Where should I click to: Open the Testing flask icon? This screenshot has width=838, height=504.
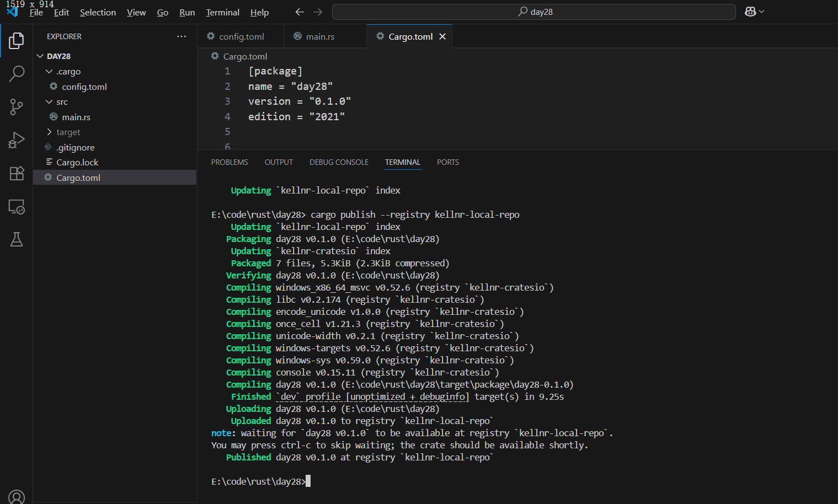click(x=17, y=239)
